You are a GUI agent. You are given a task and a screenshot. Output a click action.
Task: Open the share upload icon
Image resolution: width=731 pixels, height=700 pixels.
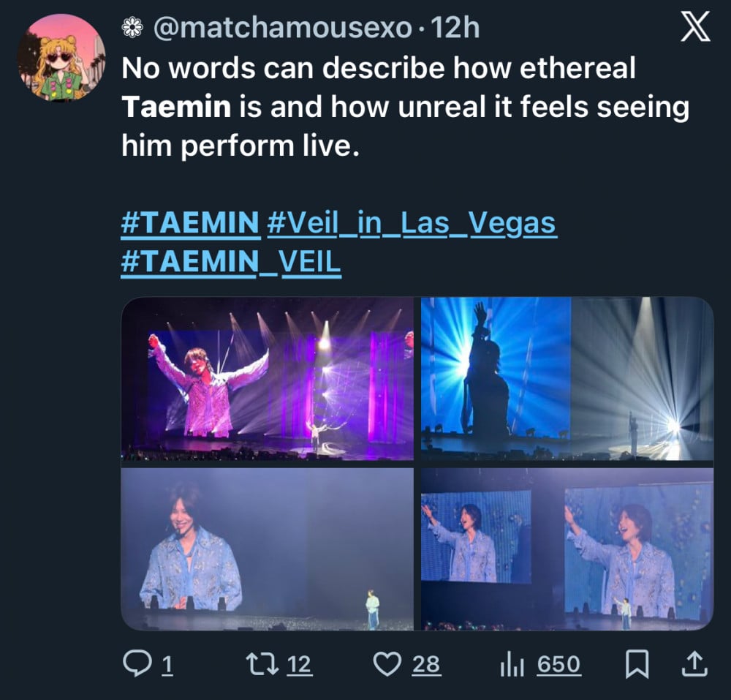click(x=694, y=663)
